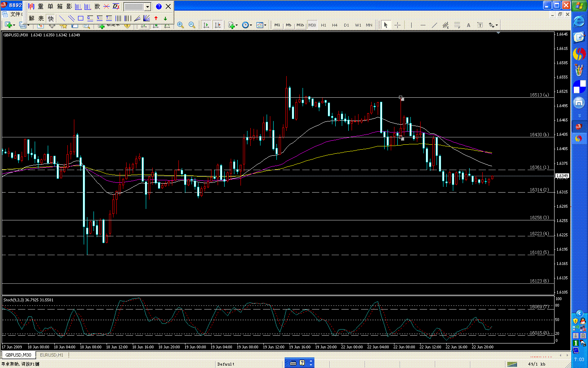This screenshot has height=368, width=588.
Task: Click the 16513 (a) line label
Action: pos(539,95)
